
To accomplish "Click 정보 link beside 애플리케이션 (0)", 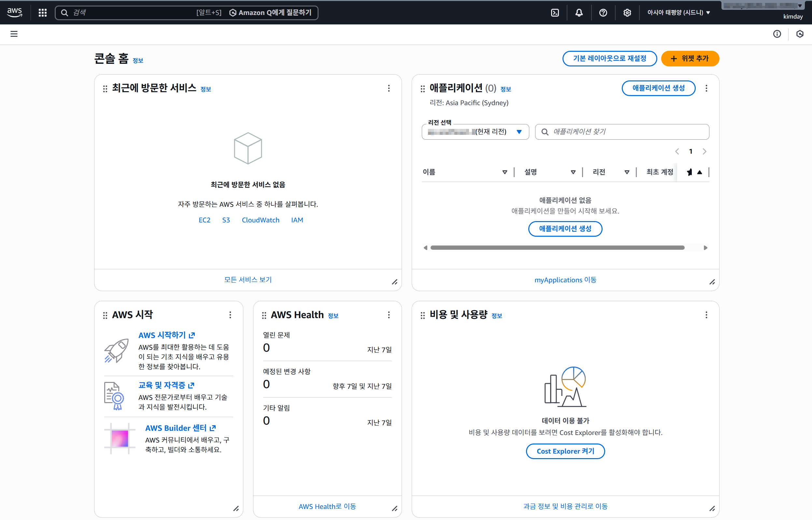I will coord(506,89).
